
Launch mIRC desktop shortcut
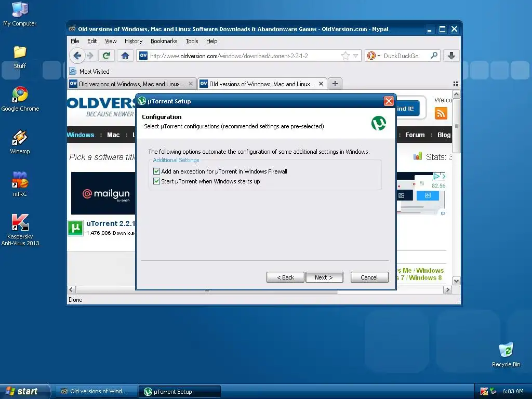20,184
